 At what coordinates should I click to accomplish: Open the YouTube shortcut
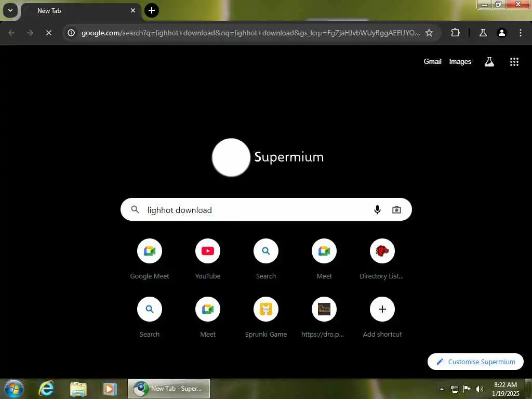pyautogui.click(x=208, y=259)
